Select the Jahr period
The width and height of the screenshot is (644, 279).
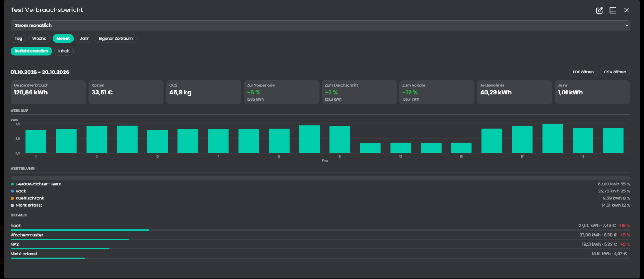click(x=84, y=39)
